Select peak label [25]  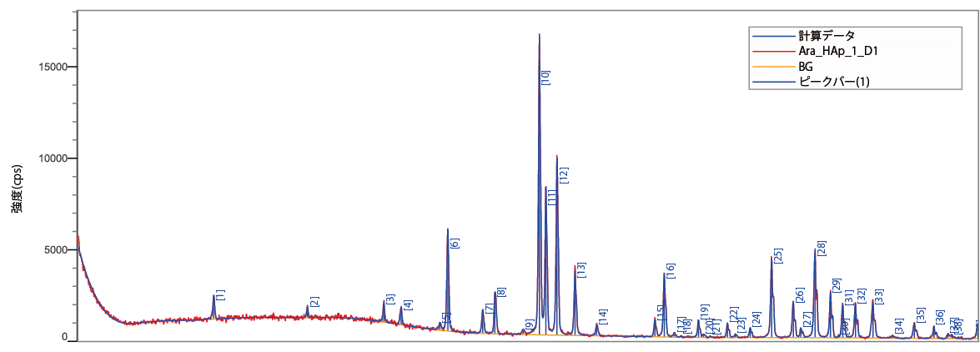778,256
